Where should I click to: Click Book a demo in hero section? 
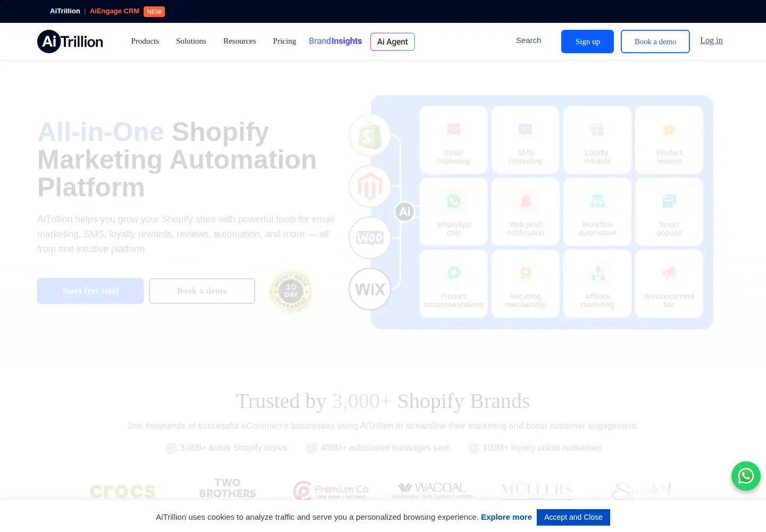[x=202, y=291]
